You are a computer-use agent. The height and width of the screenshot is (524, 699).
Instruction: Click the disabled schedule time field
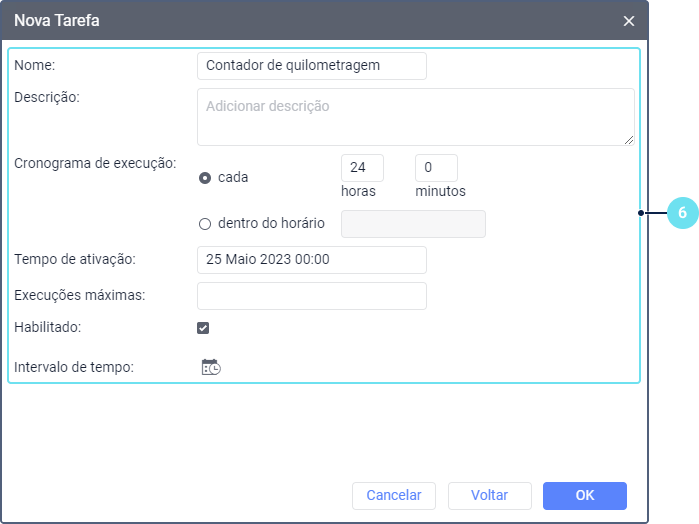pyautogui.click(x=413, y=224)
